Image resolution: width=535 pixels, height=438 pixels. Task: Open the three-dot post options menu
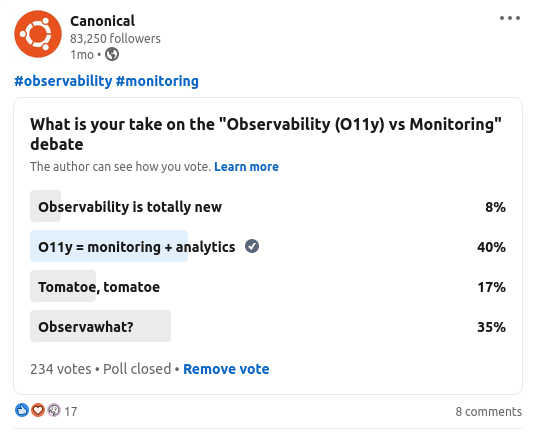510,18
